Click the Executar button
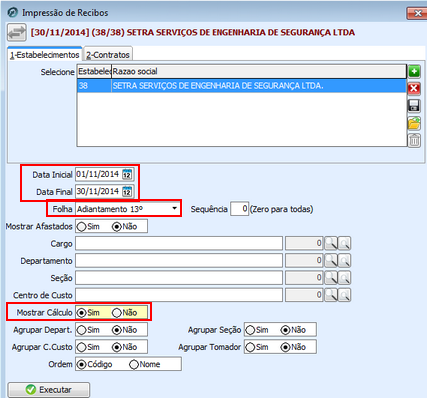The width and height of the screenshot is (427, 398). point(49,389)
